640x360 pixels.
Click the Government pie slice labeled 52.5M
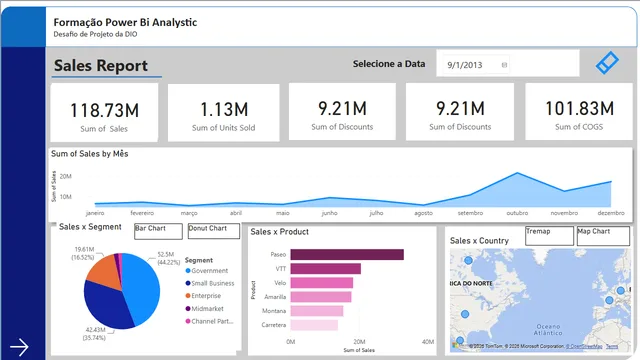141,288
